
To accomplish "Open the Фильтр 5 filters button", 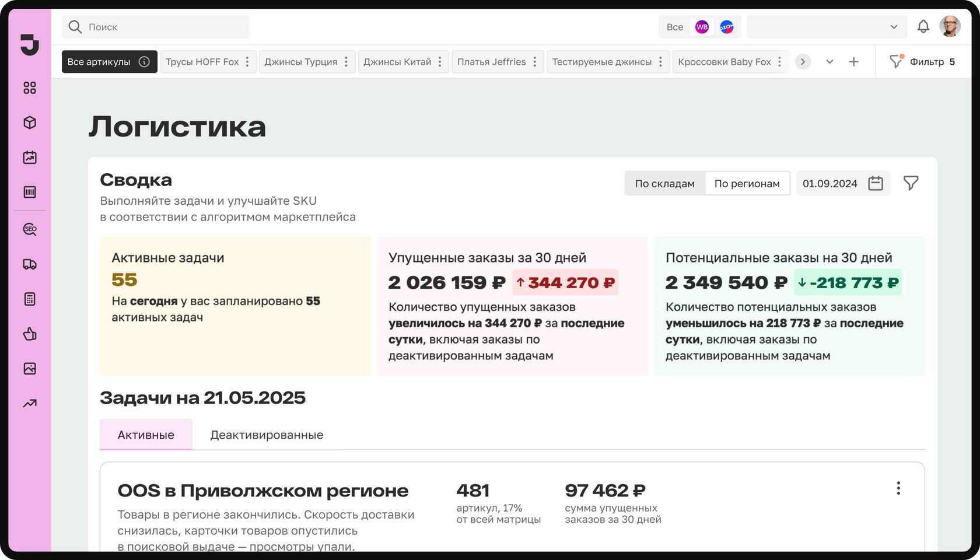I will click(x=922, y=62).
